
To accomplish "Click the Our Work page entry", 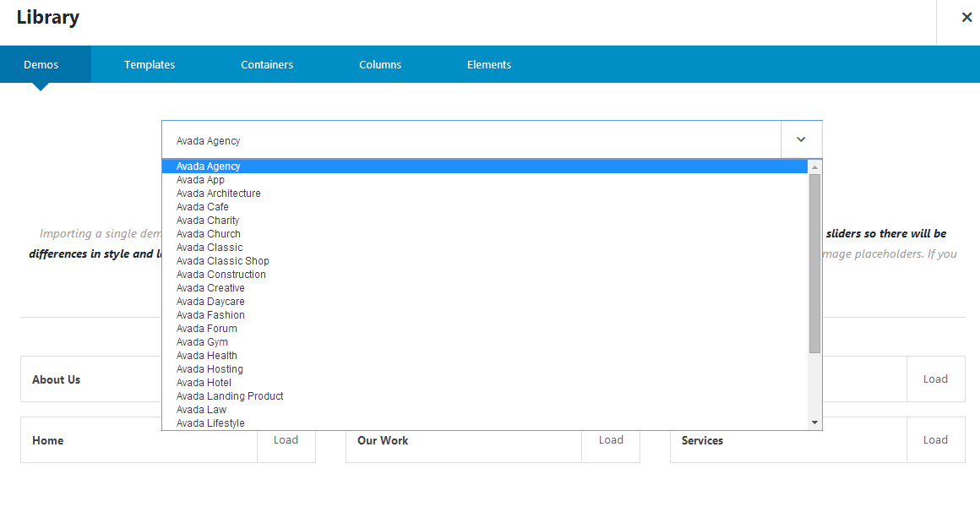I will point(383,440).
